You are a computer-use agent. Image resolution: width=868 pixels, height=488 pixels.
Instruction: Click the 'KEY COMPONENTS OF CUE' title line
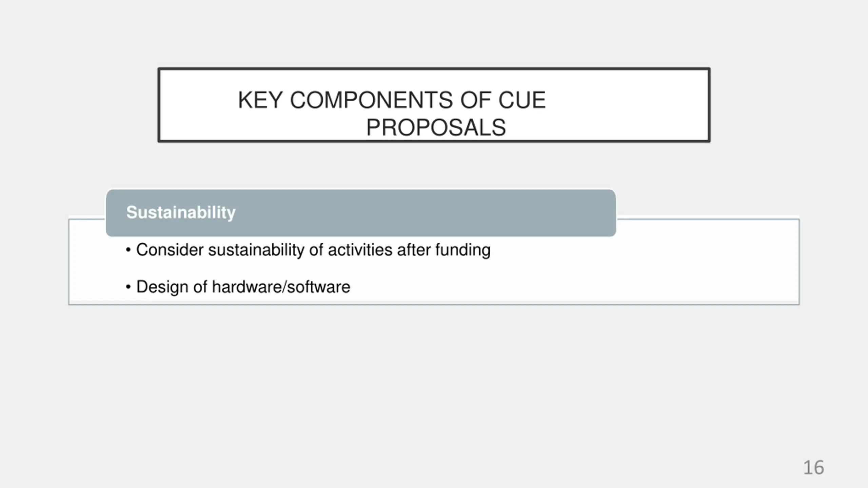pyautogui.click(x=392, y=100)
